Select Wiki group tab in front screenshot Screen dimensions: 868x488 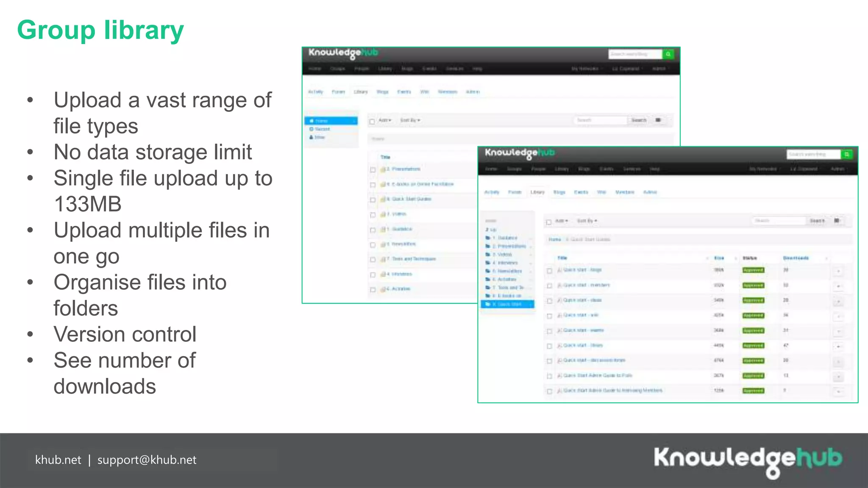point(601,192)
